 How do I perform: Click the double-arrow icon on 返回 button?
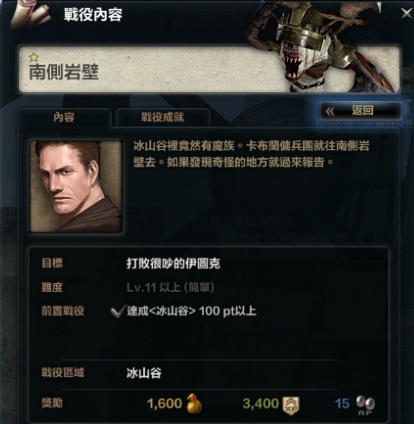click(330, 111)
